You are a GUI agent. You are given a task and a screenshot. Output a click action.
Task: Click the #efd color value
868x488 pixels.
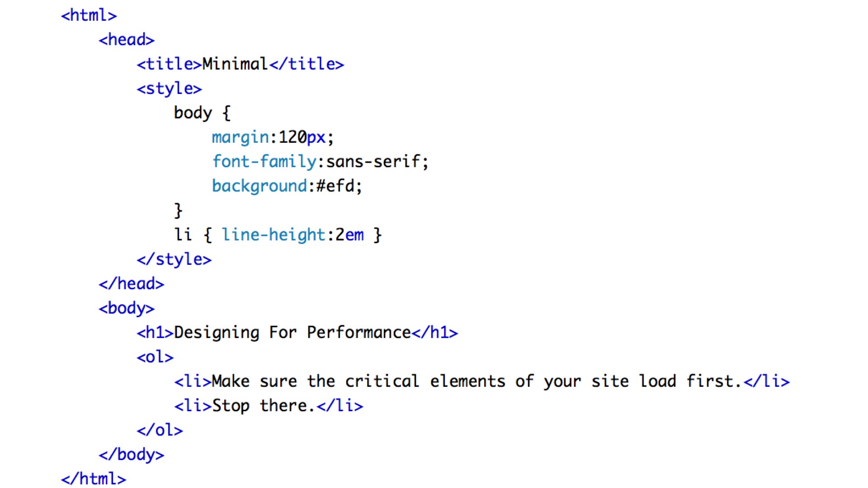coord(335,186)
